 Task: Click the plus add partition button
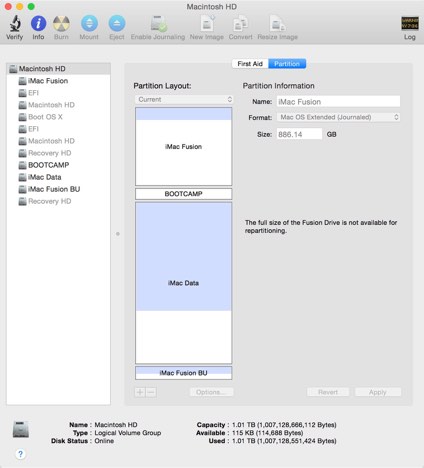(140, 392)
